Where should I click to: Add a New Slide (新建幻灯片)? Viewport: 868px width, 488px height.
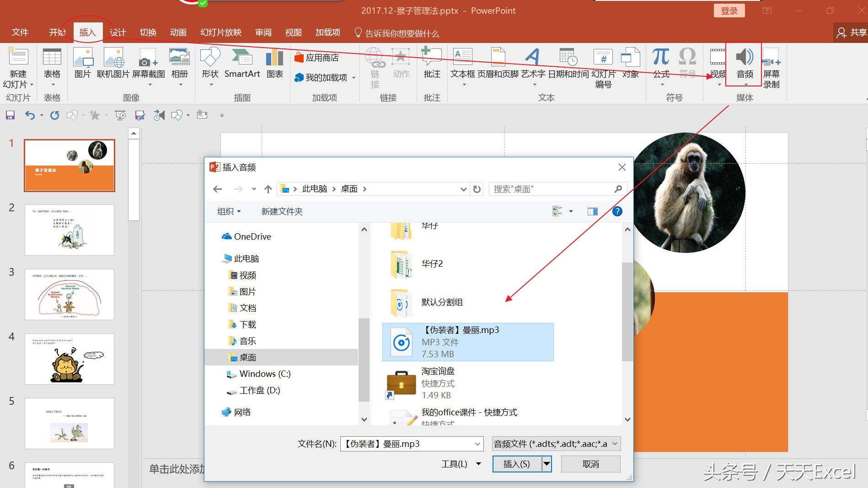point(17,68)
